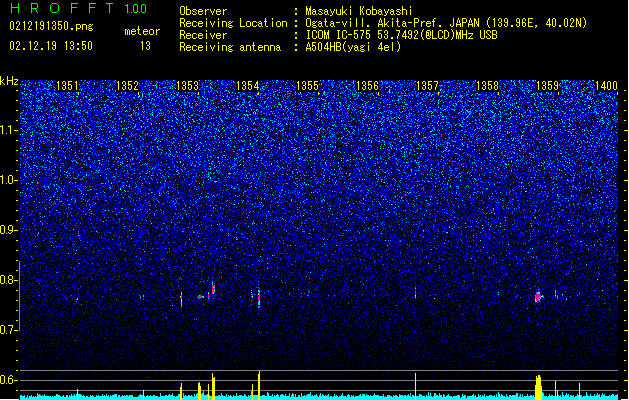
Task: Click the Receiving Location label
Action: click(x=233, y=23)
